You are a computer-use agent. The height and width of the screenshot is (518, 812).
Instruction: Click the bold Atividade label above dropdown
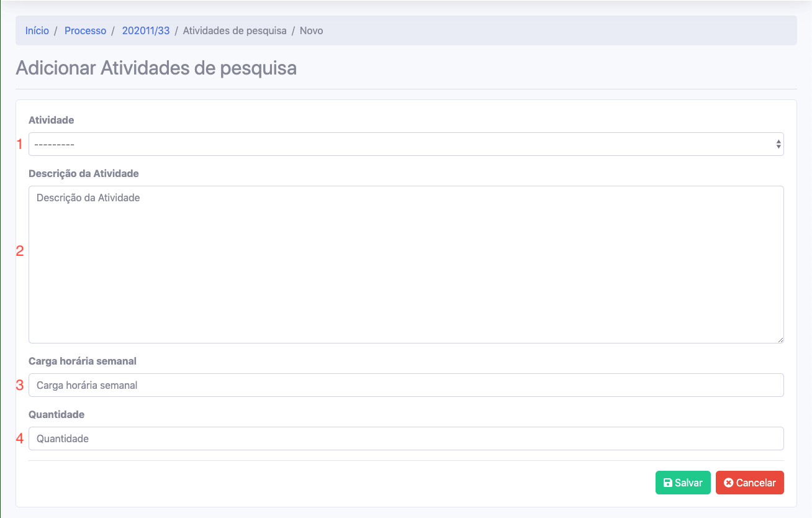coord(52,120)
